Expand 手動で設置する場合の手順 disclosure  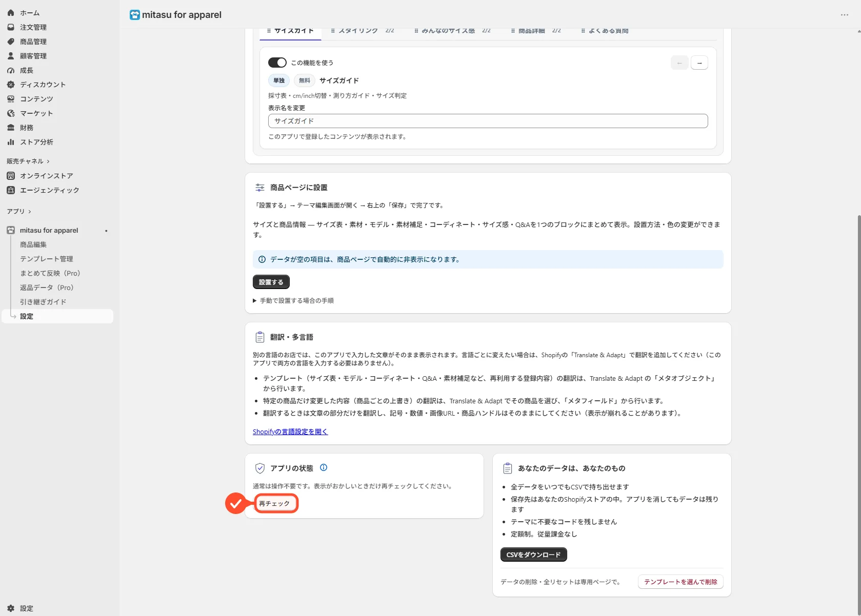(293, 301)
